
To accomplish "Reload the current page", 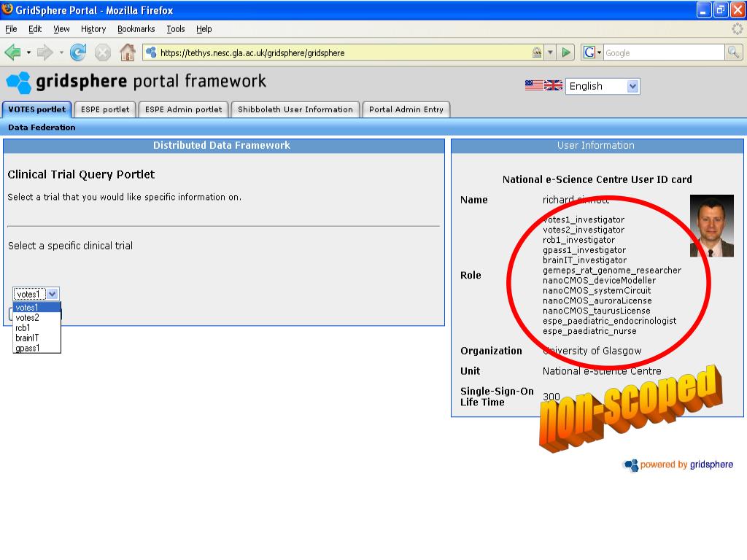I will (77, 52).
